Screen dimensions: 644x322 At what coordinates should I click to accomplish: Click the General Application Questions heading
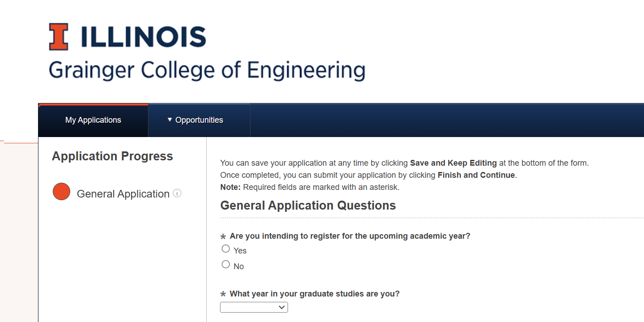point(308,206)
